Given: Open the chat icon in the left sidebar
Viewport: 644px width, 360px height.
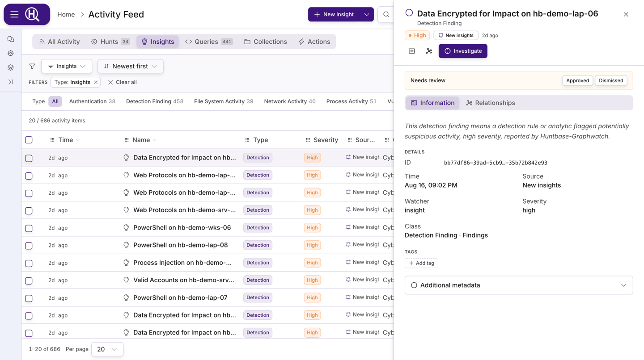Looking at the screenshot, I should click(x=11, y=39).
